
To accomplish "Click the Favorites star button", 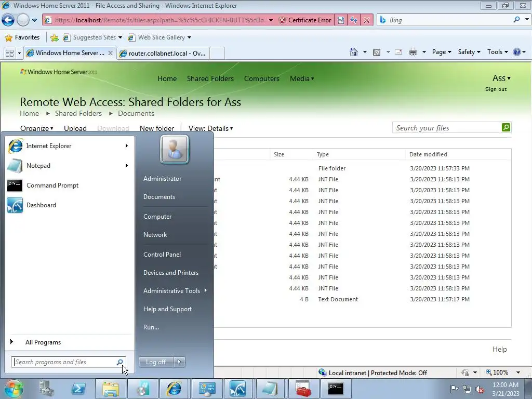I will click(23, 37).
